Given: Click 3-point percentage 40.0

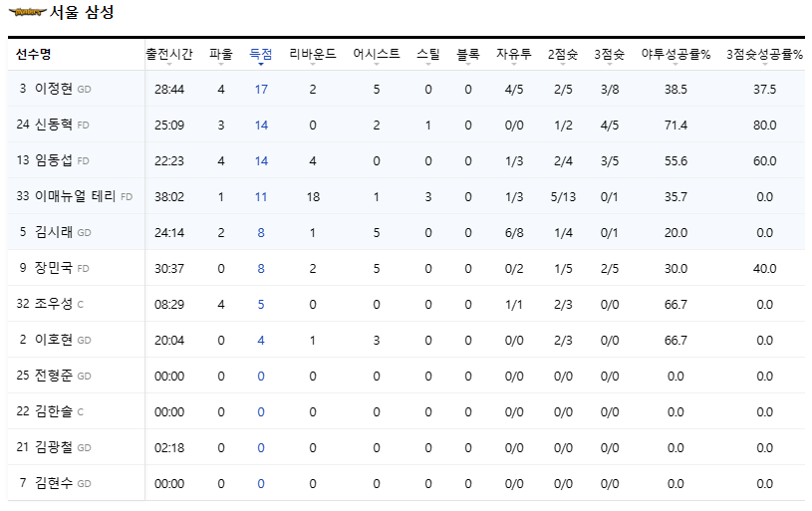Looking at the screenshot, I should point(765,268).
